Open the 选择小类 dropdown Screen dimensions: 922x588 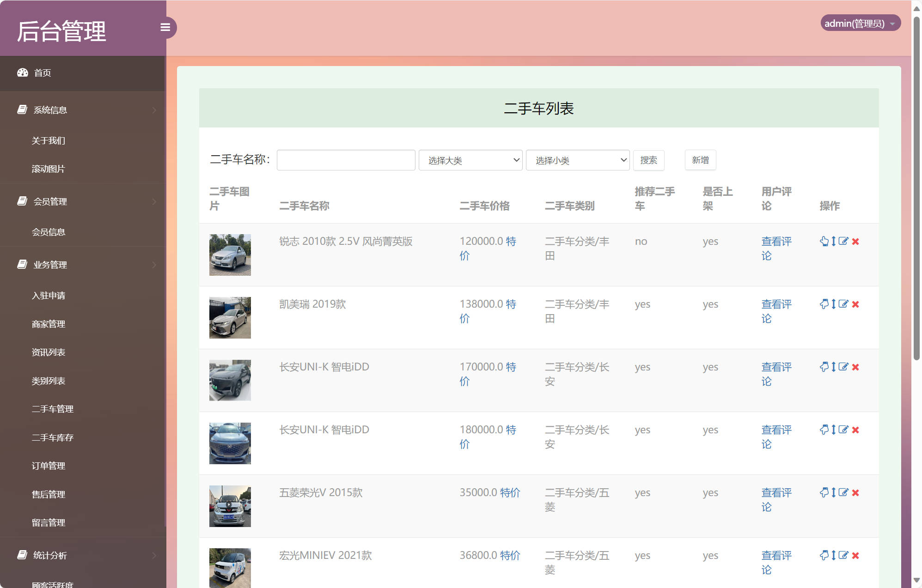[x=577, y=160]
